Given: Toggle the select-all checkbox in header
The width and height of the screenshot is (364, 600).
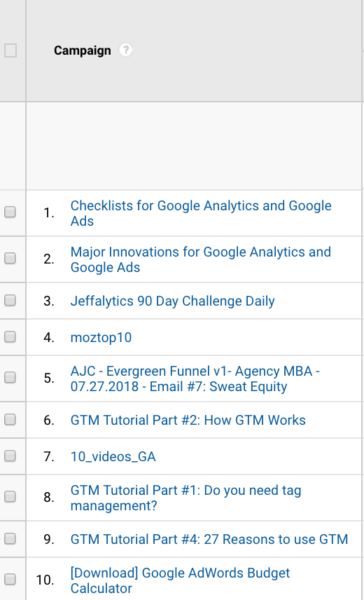Looking at the screenshot, I should click(10, 51).
